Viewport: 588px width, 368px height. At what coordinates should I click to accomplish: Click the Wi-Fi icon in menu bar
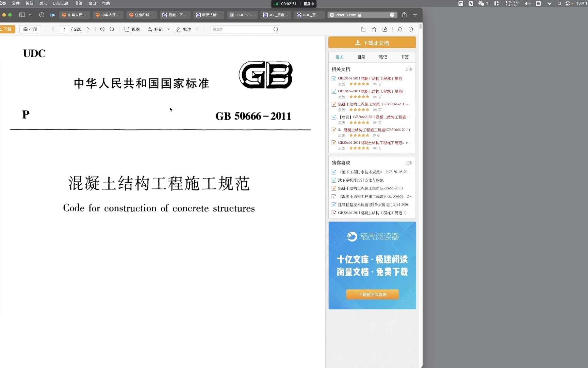(x=549, y=3)
